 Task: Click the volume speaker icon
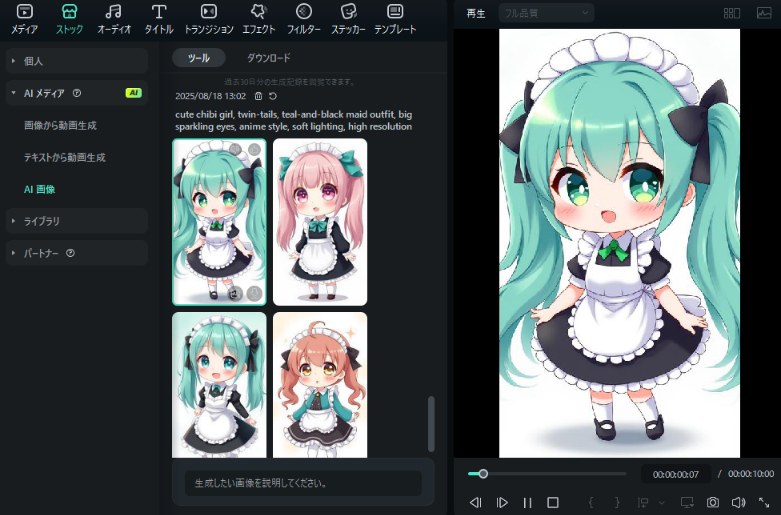tap(739, 503)
